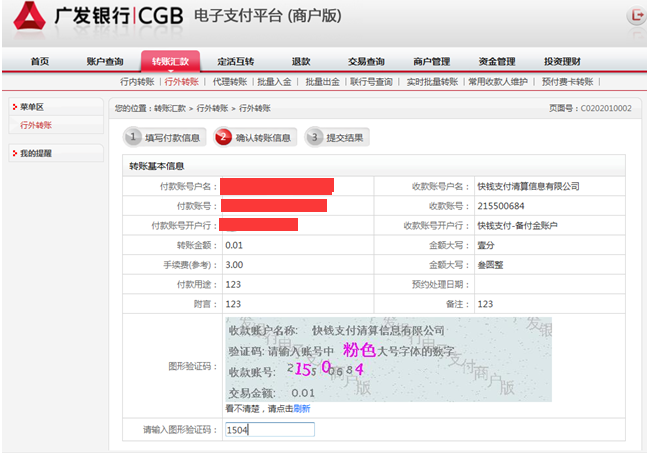This screenshot has height=453, width=647.
Task: Go to 批量入金 submenu
Action: pos(274,82)
